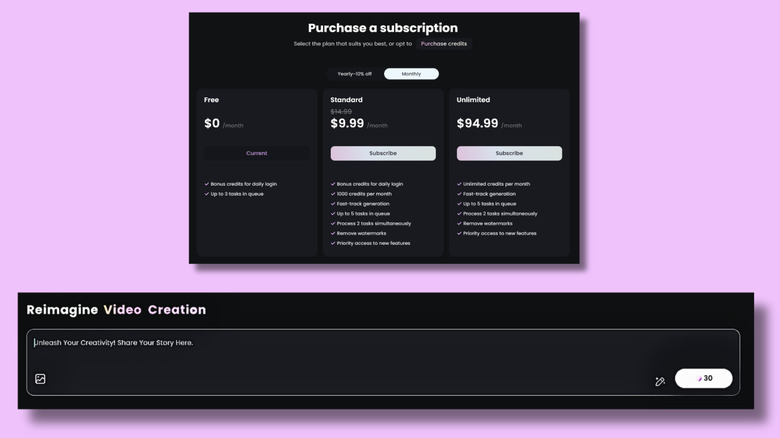
Task: Subscribe to the Unlimited plan
Action: pyautogui.click(x=509, y=154)
